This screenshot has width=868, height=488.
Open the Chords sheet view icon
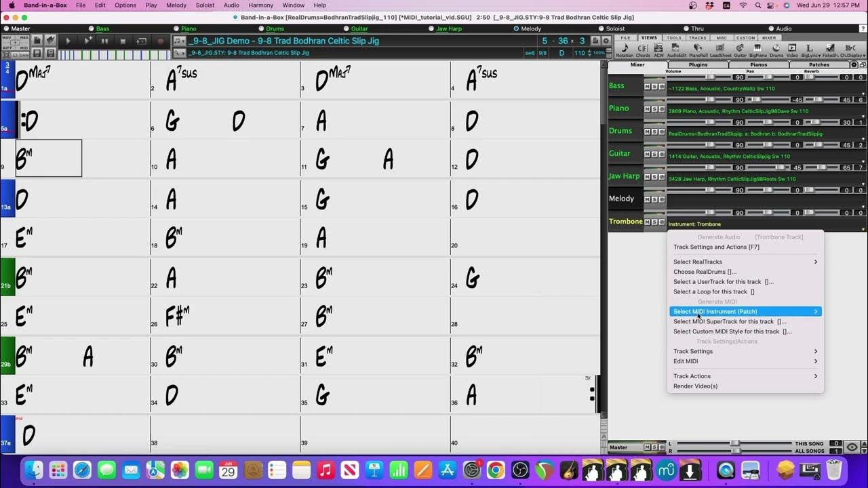tap(642, 49)
